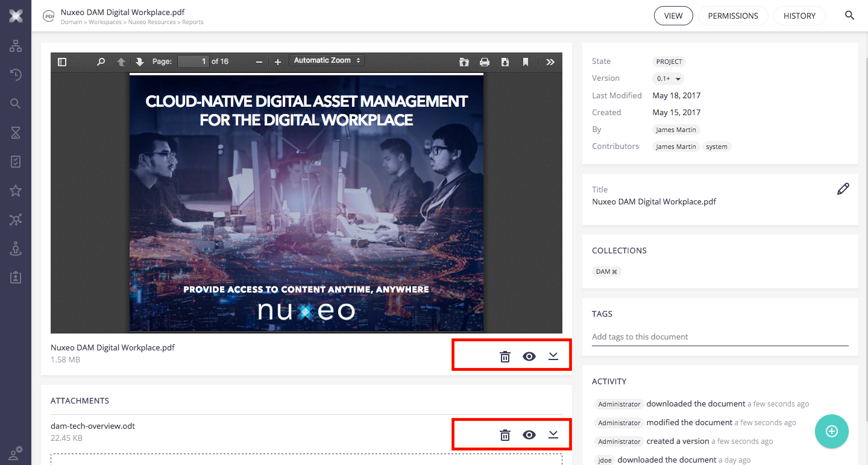
Task: Zoom out the PDF viewer
Action: point(259,62)
